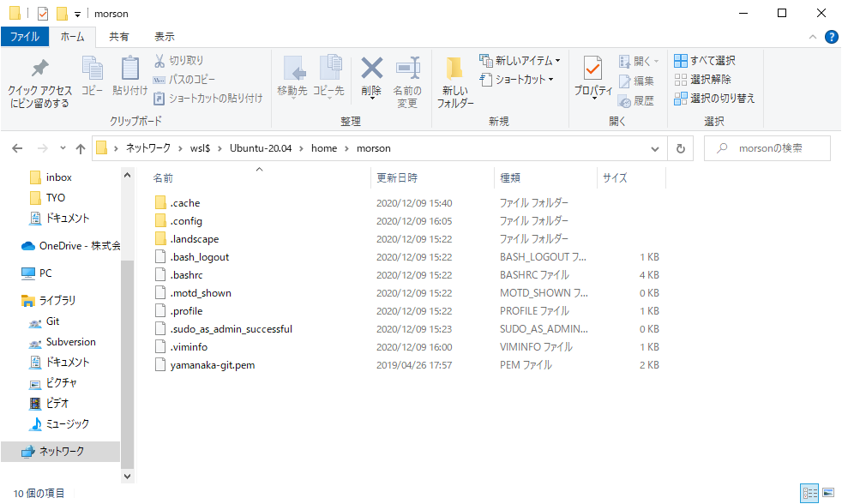Viewport: 842px width, 504px height.
Task: Collapse the ribbon with the chevron arrow
Action: pos(813,37)
